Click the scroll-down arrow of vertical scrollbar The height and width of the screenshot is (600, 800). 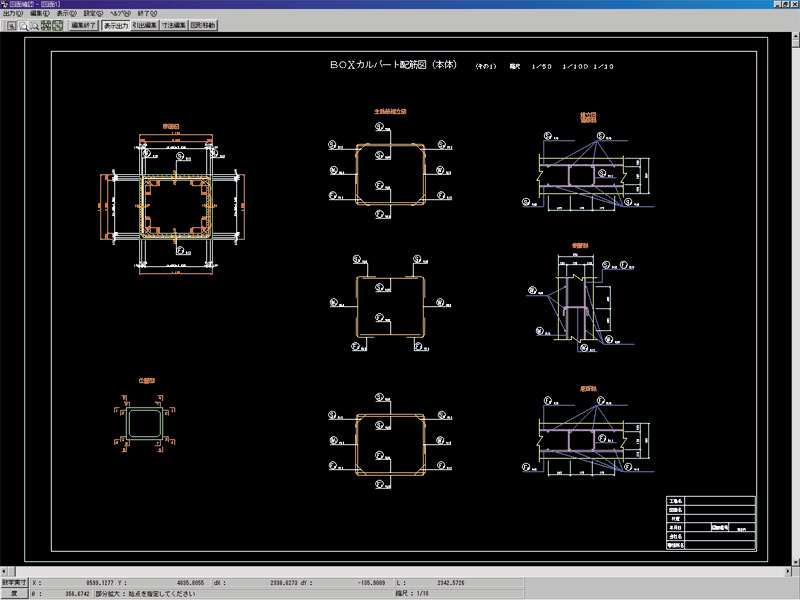tap(794, 562)
